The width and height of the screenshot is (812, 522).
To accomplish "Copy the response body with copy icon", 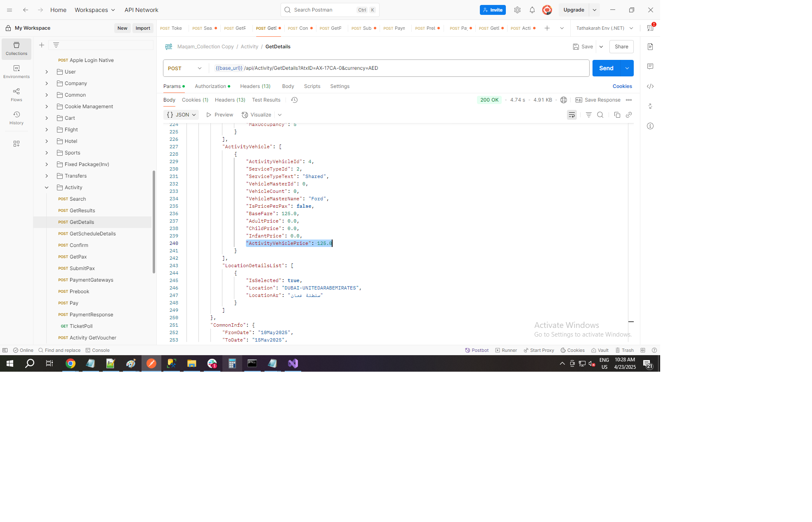I will (617, 115).
